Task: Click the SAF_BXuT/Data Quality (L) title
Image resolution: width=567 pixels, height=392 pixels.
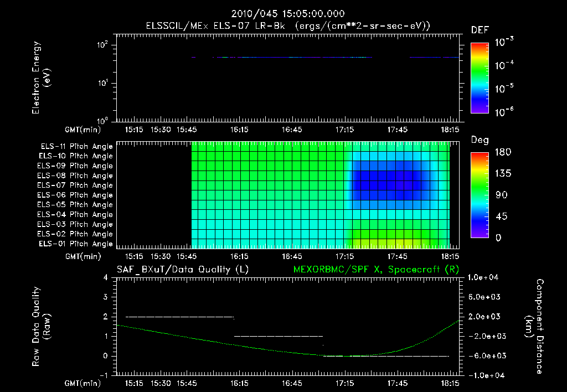Action: coord(183,270)
